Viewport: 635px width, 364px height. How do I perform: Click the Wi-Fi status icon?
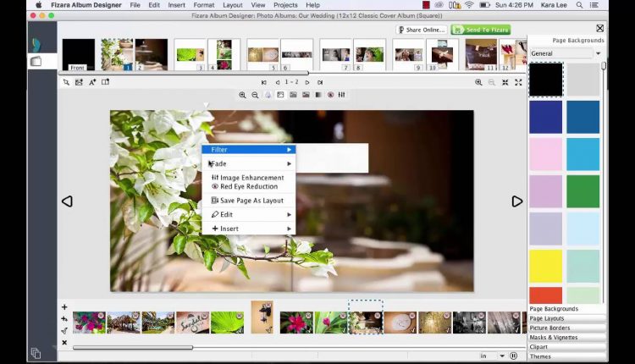click(469, 5)
